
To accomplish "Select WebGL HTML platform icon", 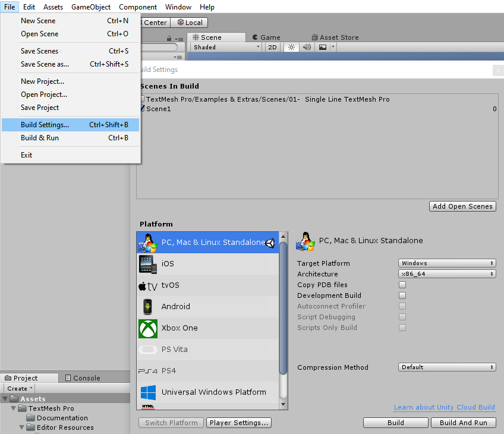I will click(148, 406).
